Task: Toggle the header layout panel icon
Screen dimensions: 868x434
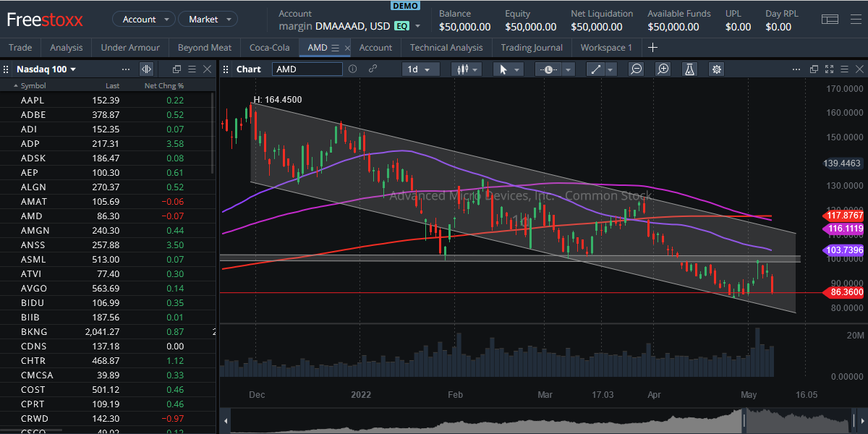Action: (x=830, y=19)
